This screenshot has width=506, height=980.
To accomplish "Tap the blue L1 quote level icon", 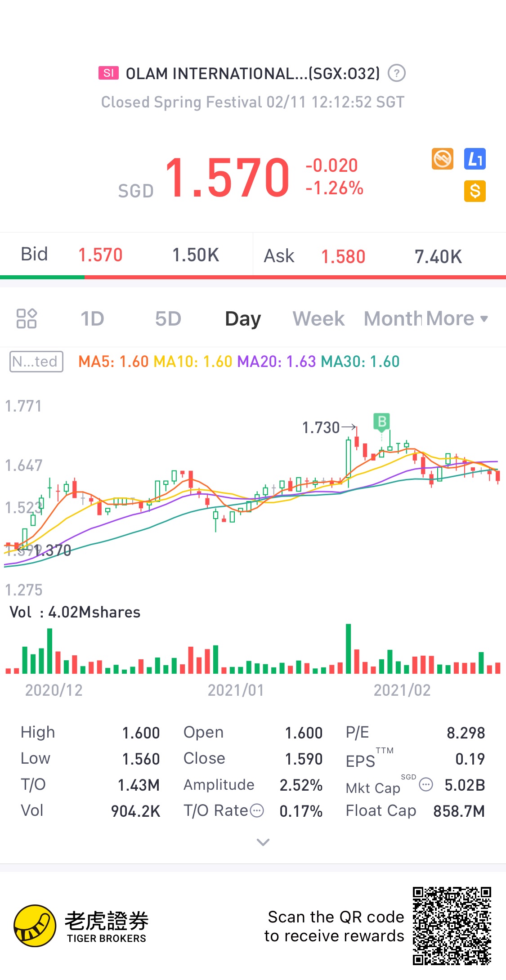I will coord(475,159).
